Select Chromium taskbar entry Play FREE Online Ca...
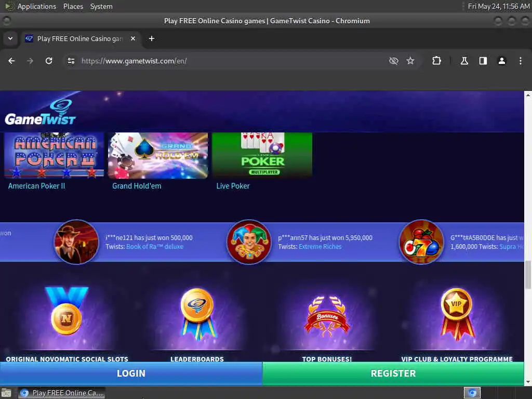The height and width of the screenshot is (399, 532). pyautogui.click(x=61, y=393)
